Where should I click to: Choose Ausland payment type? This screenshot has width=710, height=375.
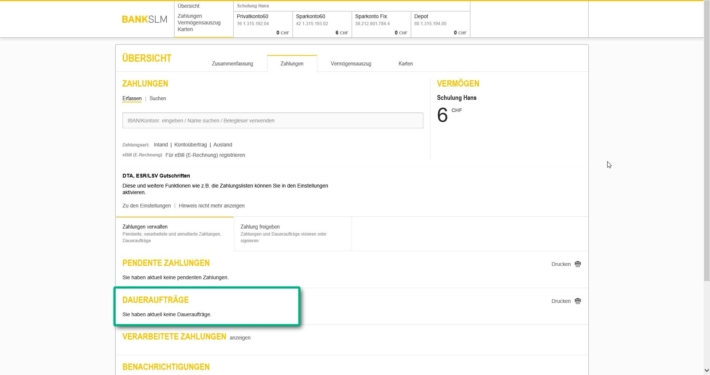pos(222,145)
